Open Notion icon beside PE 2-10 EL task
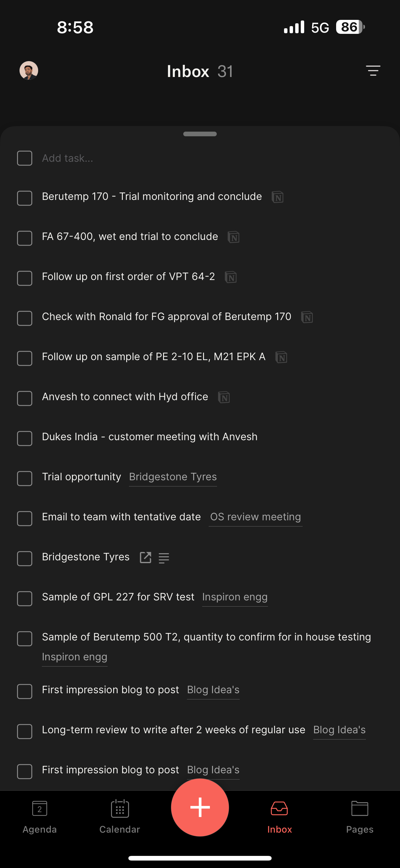 [281, 357]
